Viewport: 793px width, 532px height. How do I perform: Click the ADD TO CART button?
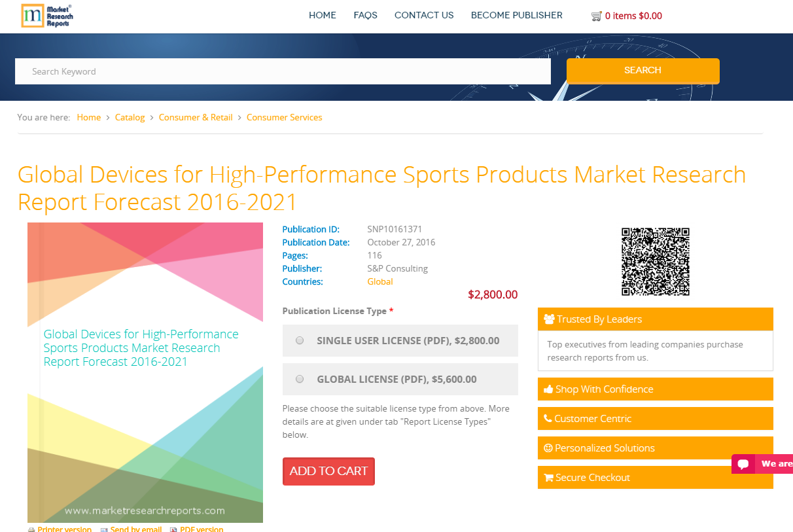pyautogui.click(x=328, y=471)
